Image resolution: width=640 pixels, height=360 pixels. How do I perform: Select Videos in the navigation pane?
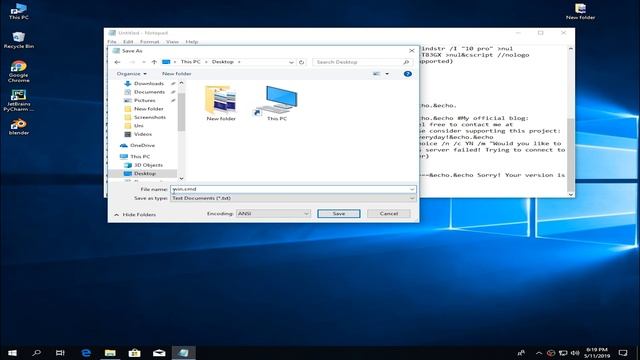143,134
